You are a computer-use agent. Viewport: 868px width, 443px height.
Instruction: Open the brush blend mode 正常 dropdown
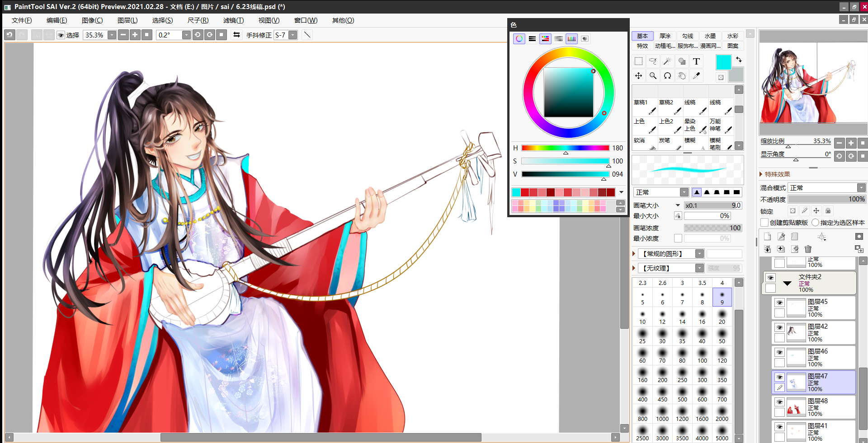tap(684, 192)
